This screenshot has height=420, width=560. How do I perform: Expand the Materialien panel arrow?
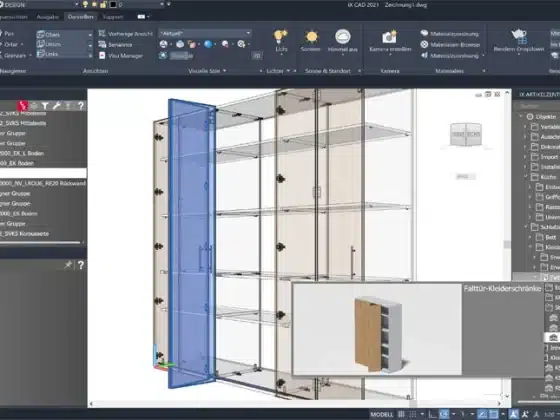[x=484, y=71]
